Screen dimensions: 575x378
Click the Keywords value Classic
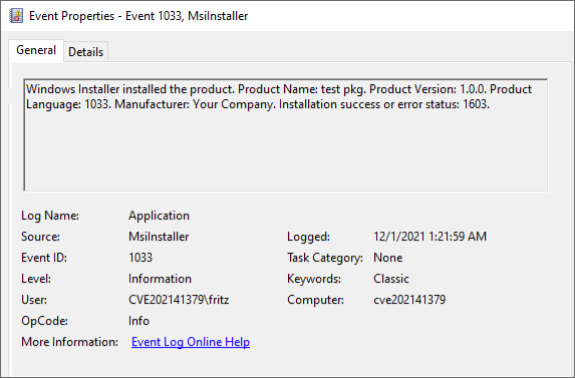(x=391, y=279)
